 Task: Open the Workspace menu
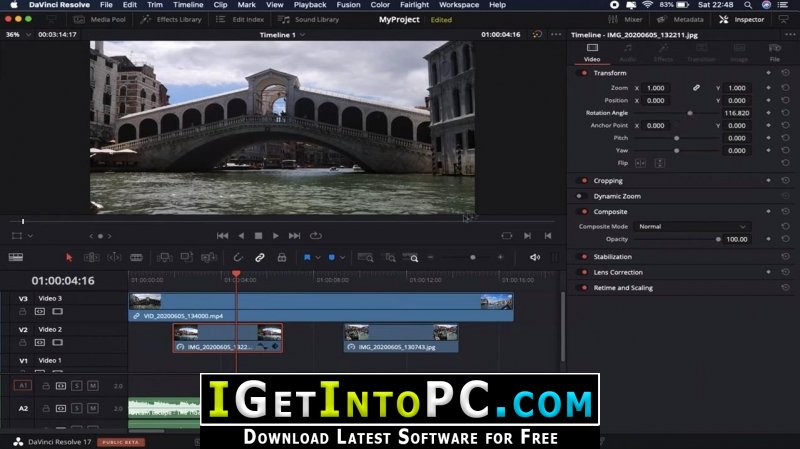459,5
